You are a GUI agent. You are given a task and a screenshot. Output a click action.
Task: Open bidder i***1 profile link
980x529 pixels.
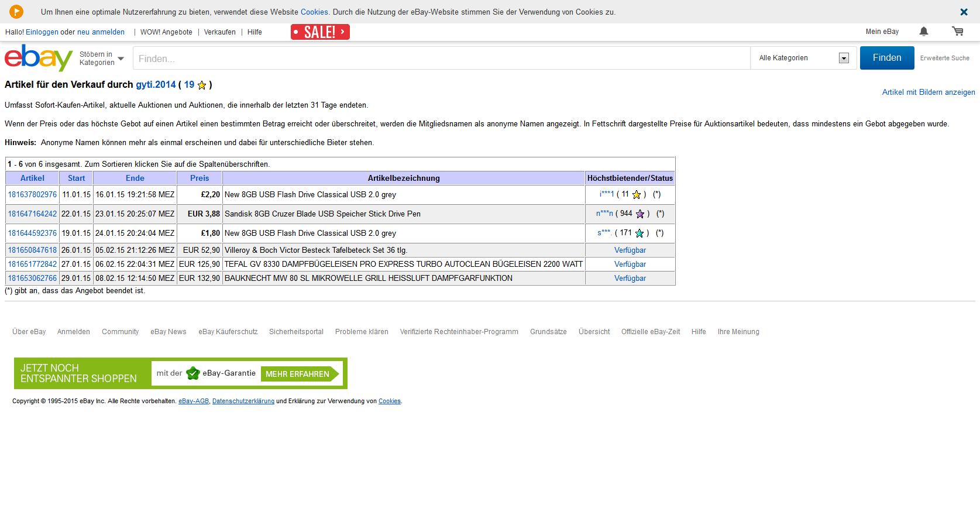tap(607, 194)
